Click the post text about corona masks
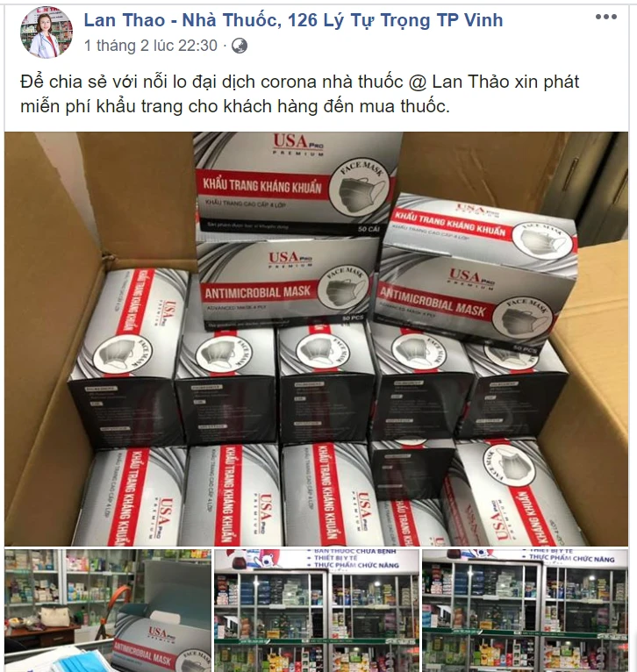Viewport: 637px width, 672px height. 300,94
